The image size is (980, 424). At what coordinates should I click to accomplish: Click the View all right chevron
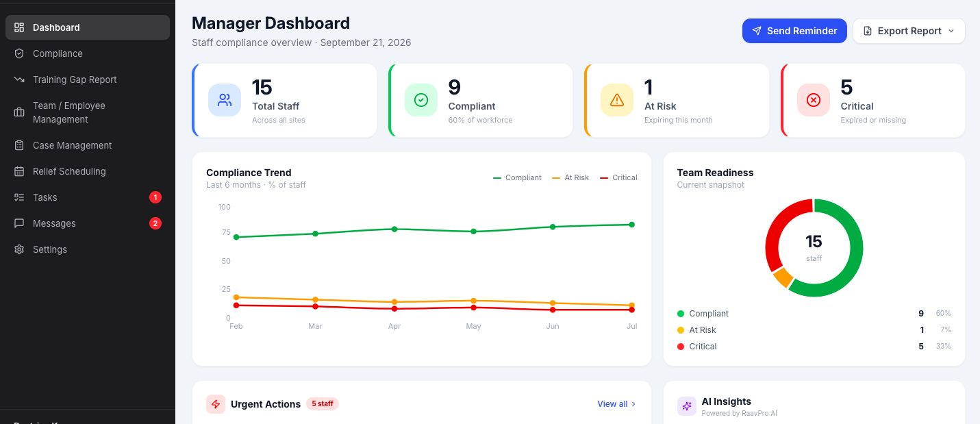pos(633,404)
